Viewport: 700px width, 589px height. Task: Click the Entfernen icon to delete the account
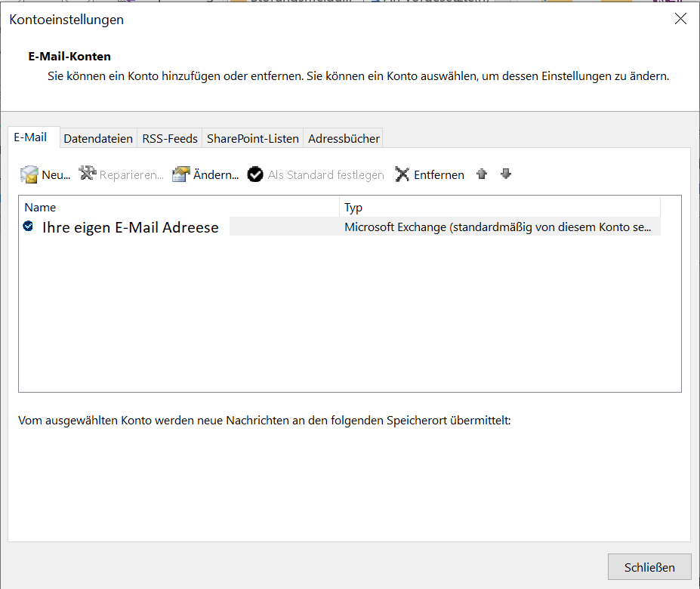402,174
